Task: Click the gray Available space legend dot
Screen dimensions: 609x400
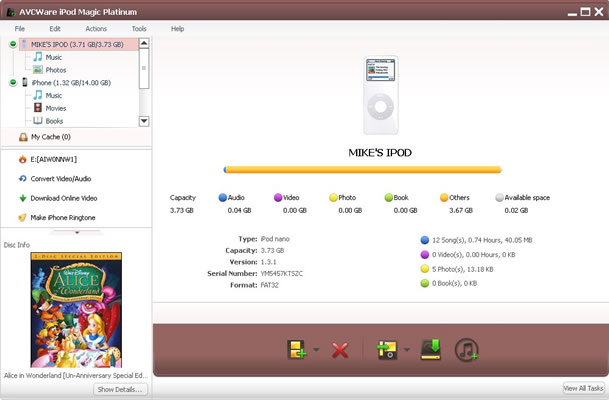Action: click(x=499, y=198)
